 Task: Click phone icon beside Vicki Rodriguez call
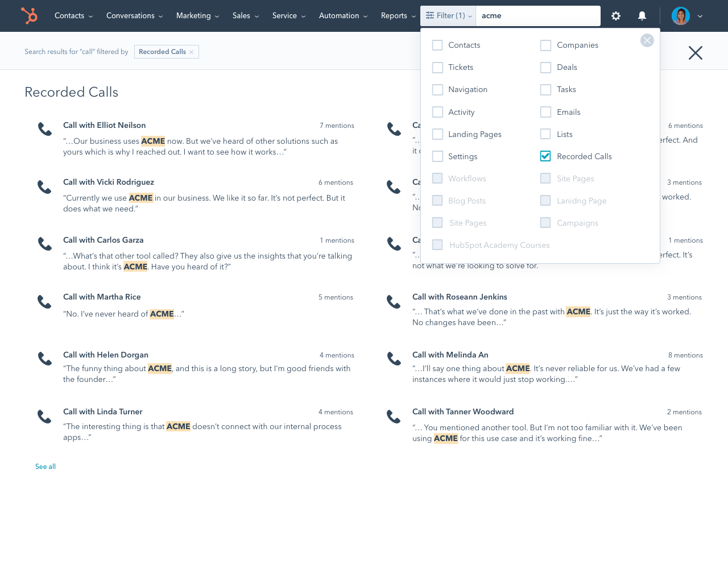tap(45, 186)
